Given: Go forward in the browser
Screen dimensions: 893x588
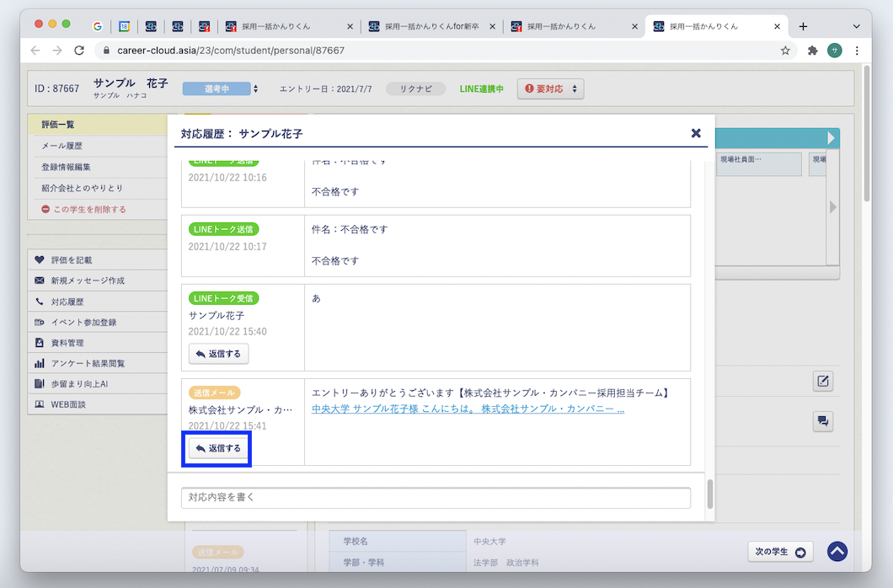Looking at the screenshot, I should pos(57,51).
